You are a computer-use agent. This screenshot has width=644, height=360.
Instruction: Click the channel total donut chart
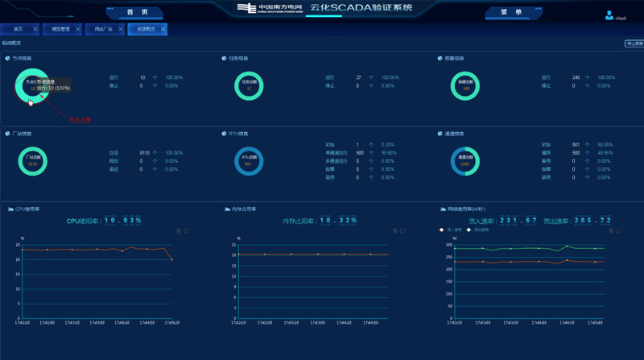coord(465,160)
